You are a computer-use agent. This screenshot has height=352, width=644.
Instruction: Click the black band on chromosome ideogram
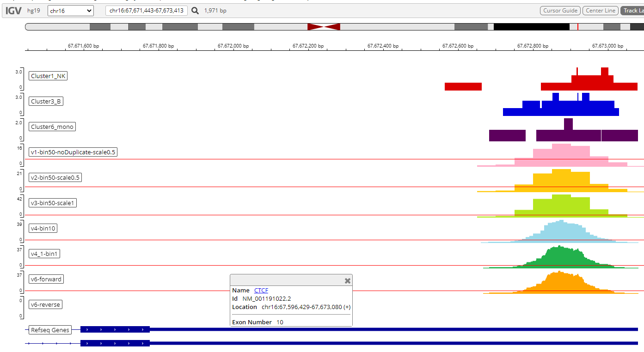[x=532, y=27]
